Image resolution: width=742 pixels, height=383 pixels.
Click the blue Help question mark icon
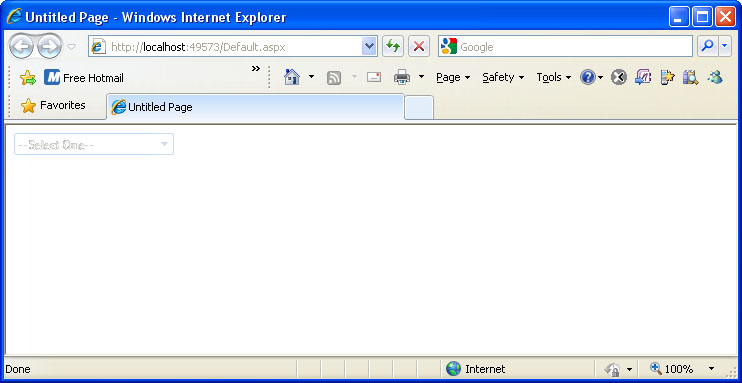click(588, 77)
